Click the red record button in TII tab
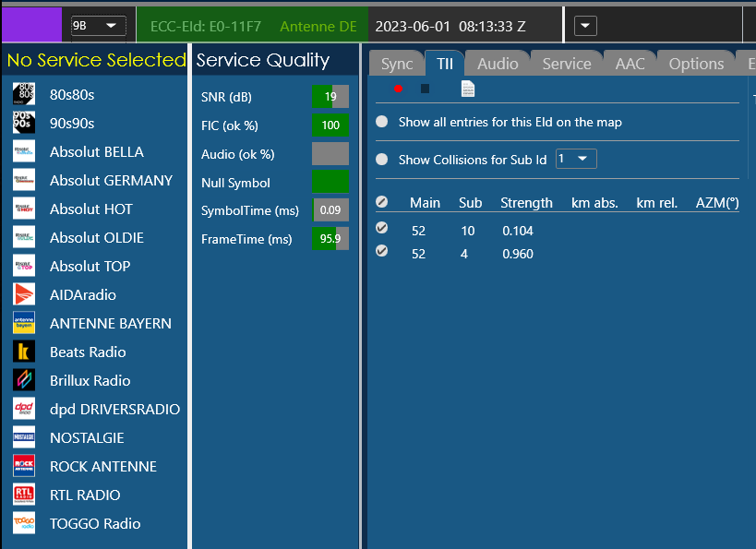This screenshot has width=756, height=549. pyautogui.click(x=398, y=89)
